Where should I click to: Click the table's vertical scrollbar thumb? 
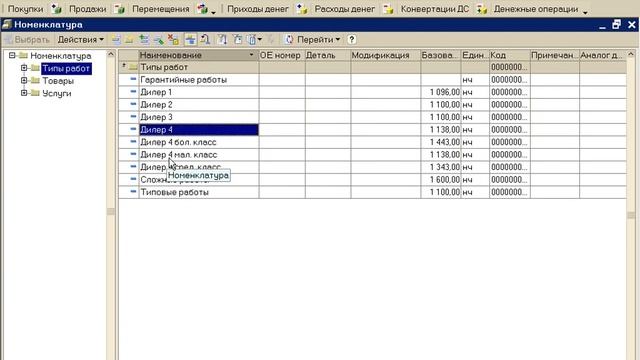[x=631, y=215]
